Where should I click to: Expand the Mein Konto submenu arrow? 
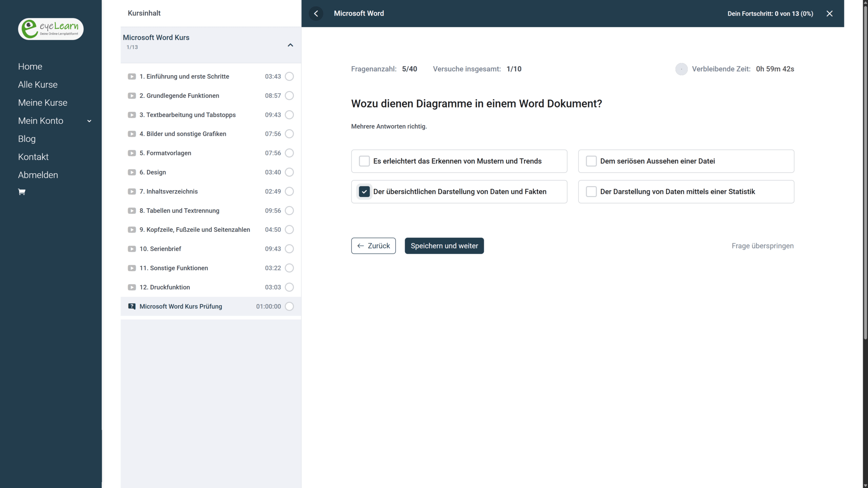(89, 121)
